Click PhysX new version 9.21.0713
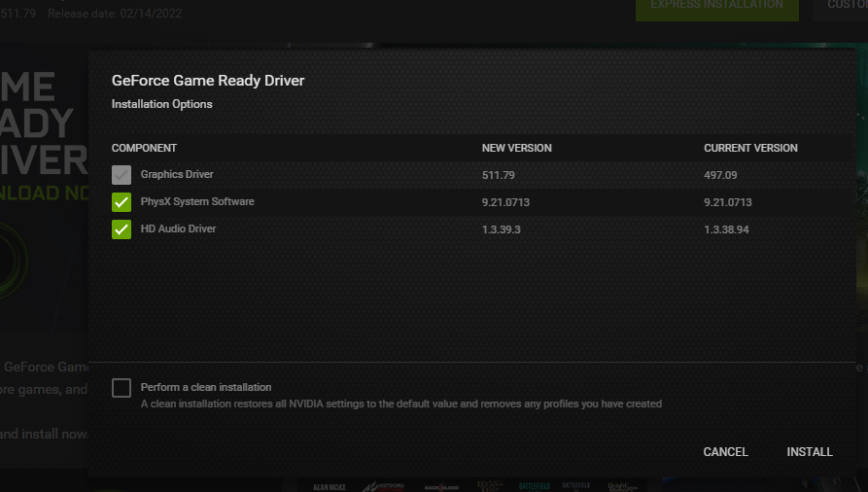This screenshot has width=868, height=492. (x=505, y=202)
